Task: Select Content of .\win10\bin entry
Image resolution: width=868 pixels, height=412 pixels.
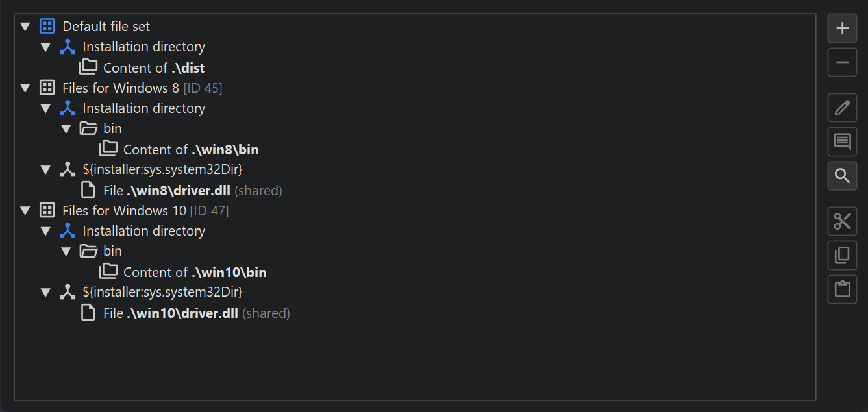Action: 194,273
